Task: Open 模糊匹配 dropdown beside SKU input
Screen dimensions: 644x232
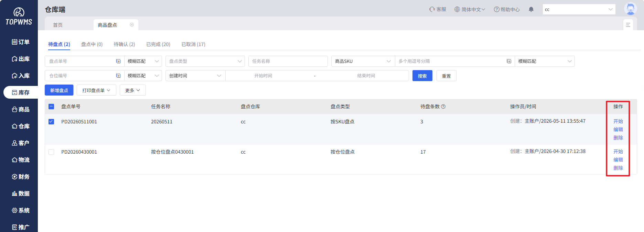Action: click(545, 61)
